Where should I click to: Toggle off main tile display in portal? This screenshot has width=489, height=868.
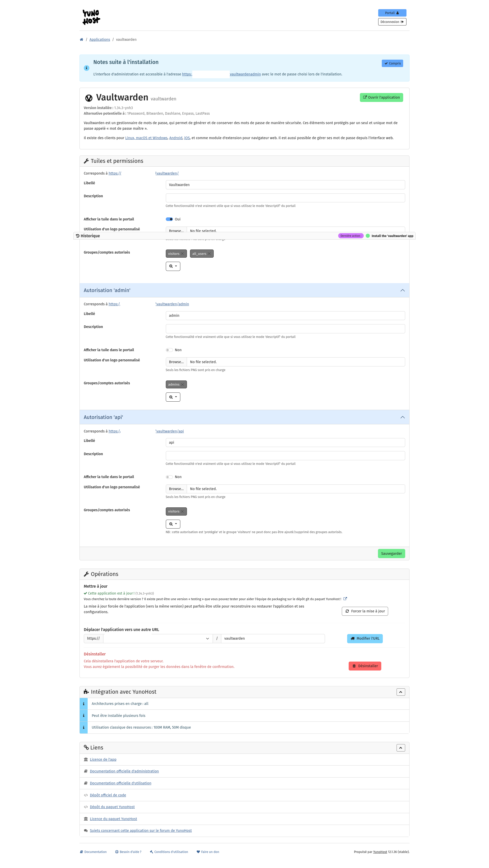[169, 219]
